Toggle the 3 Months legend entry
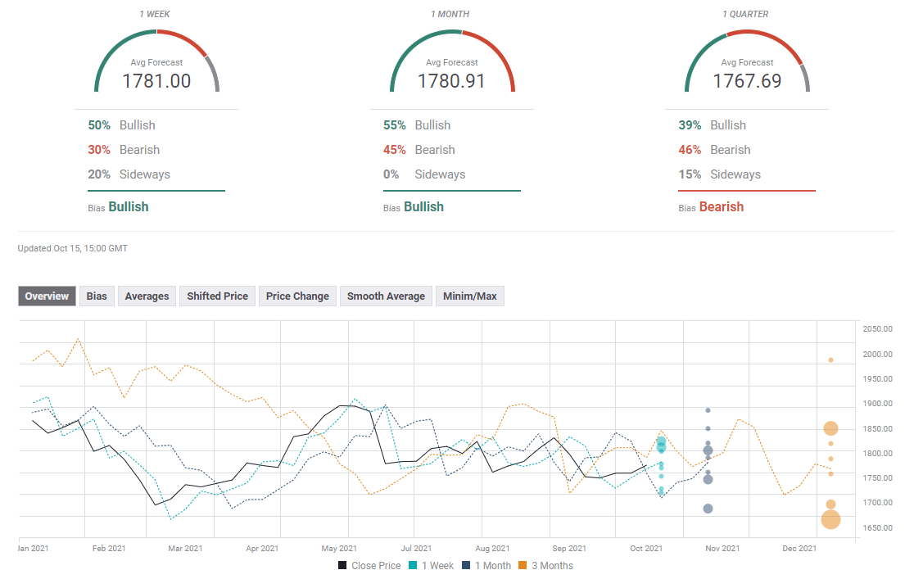 548,566
